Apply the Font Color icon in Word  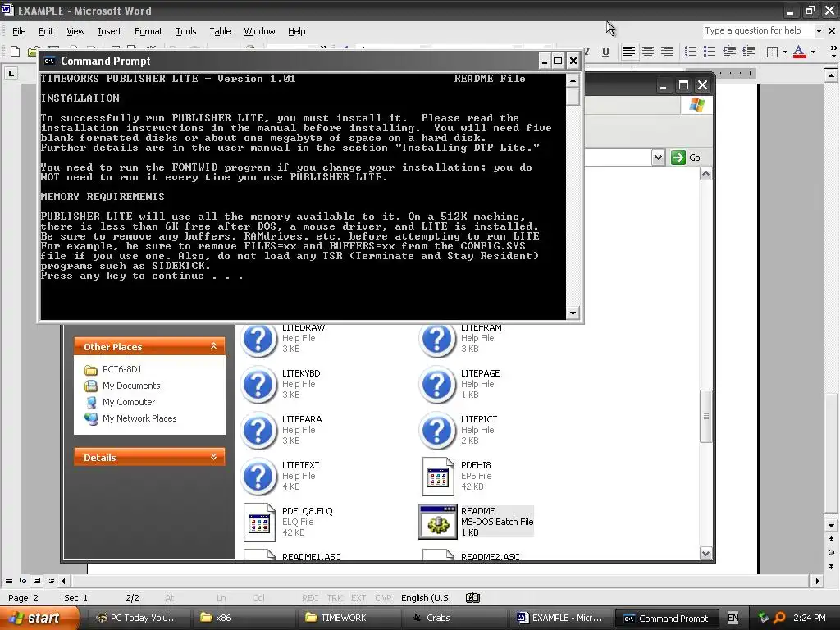click(x=799, y=52)
